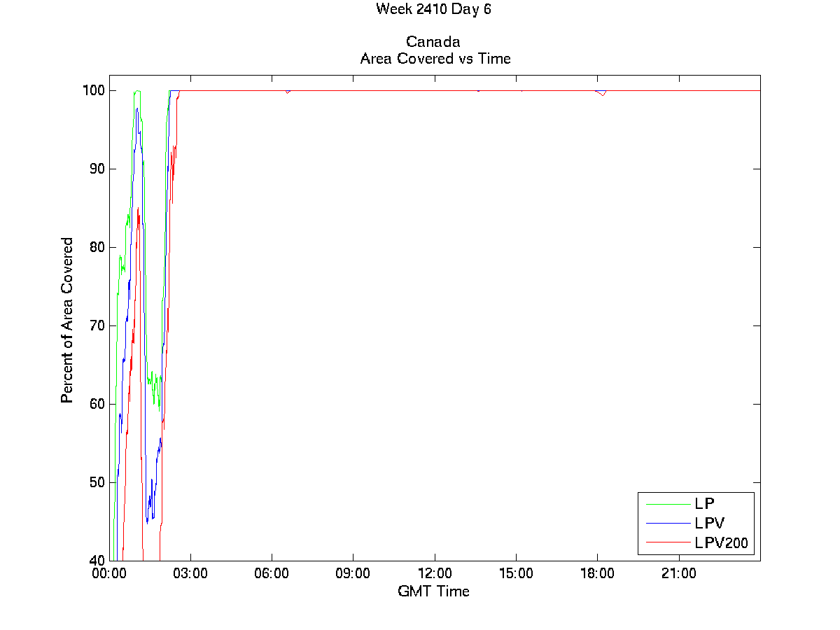The width and height of the screenshot is (840, 630).
Task: Click the blue LPV legend line sample
Action: coord(666,523)
